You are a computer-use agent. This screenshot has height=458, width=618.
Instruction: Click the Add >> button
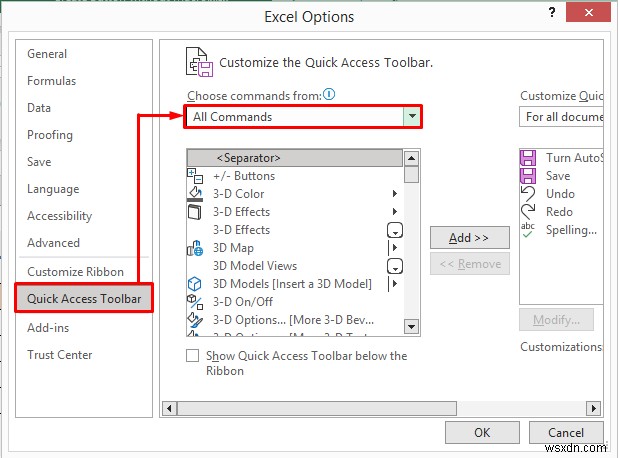[x=470, y=238]
